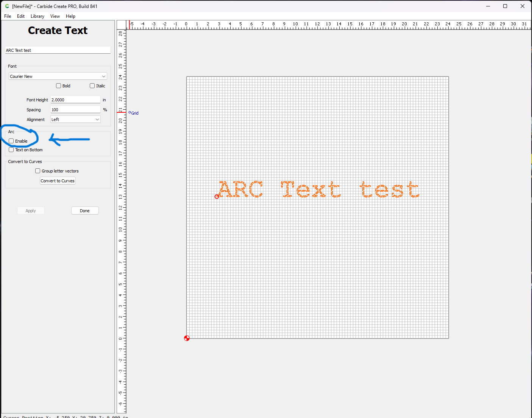Click the Spacing percentage field
532x418 pixels.
click(75, 110)
